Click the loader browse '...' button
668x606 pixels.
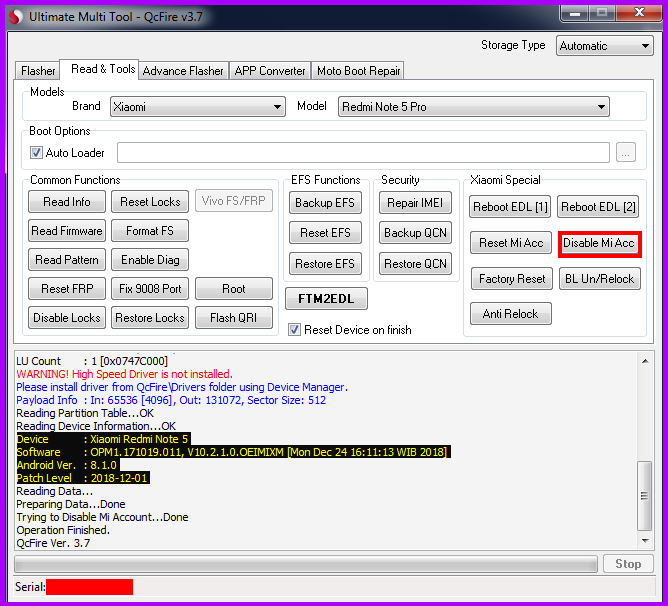point(625,153)
